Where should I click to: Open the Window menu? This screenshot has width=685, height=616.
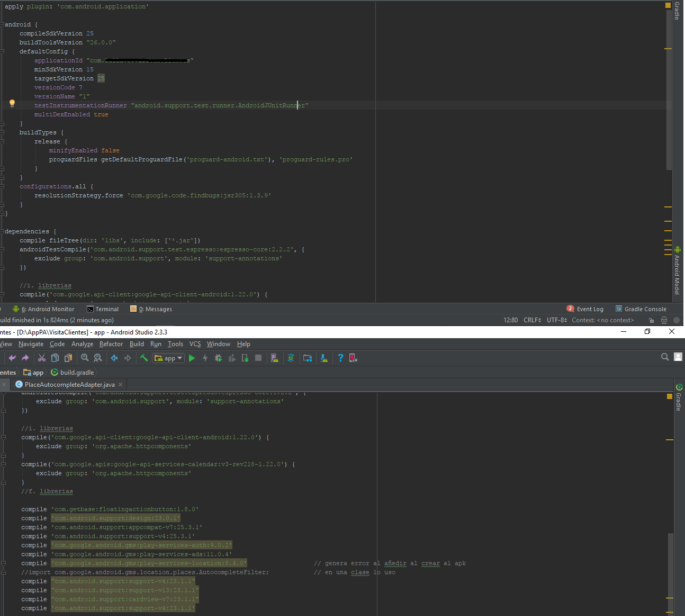point(219,344)
